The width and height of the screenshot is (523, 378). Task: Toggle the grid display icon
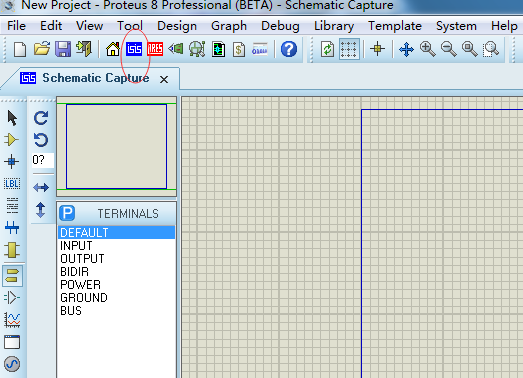(x=349, y=49)
